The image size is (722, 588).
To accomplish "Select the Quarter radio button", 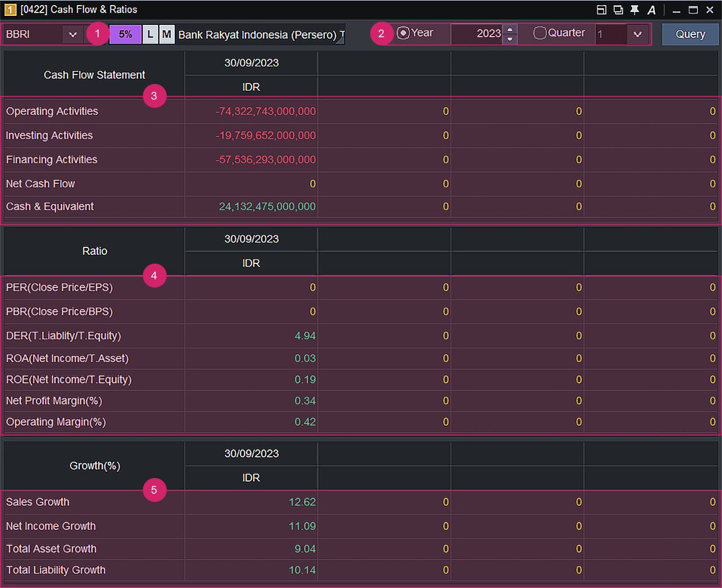I will (x=540, y=33).
